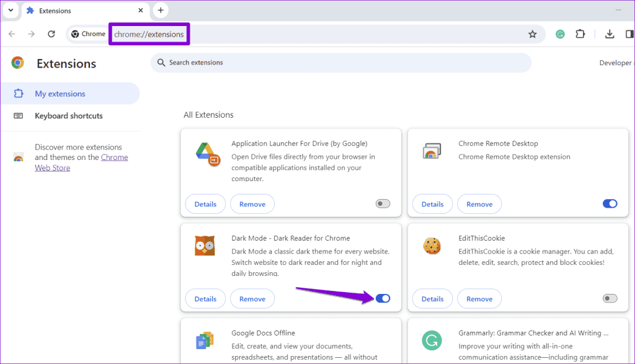Click the Grammarly icon in the browser toolbar
635x364 pixels.
click(x=561, y=34)
